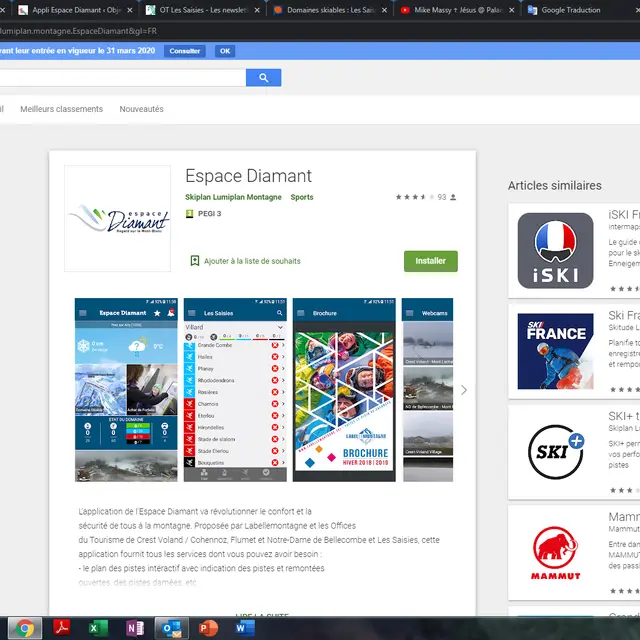640x640 pixels.
Task: Switch to the Domaines skiables tab
Action: coord(330,10)
